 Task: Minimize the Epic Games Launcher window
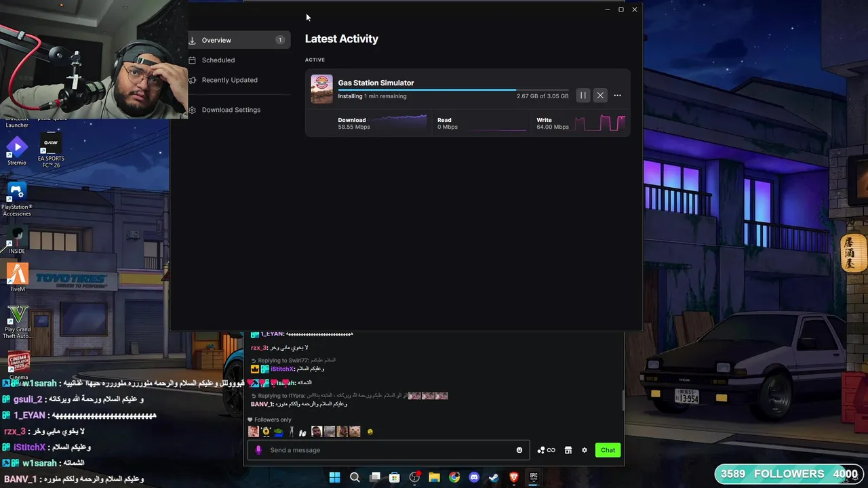point(607,9)
